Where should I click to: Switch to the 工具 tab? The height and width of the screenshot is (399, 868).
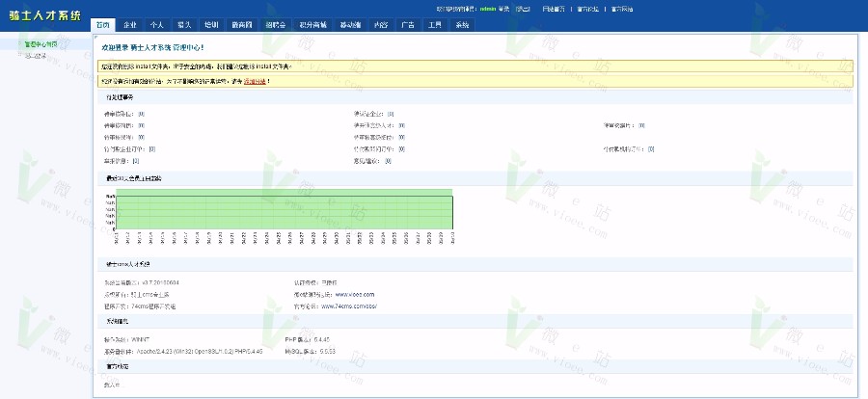point(435,25)
